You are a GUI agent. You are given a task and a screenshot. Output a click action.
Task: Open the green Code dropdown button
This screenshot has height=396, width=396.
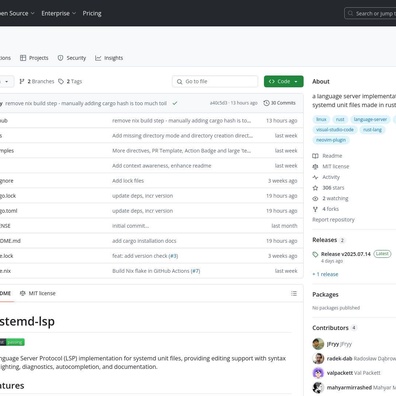tap(284, 81)
